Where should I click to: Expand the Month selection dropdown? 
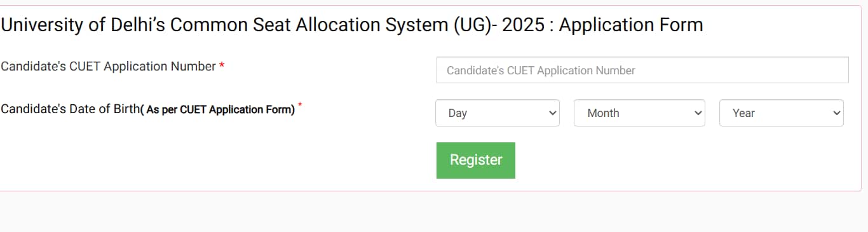[639, 113]
